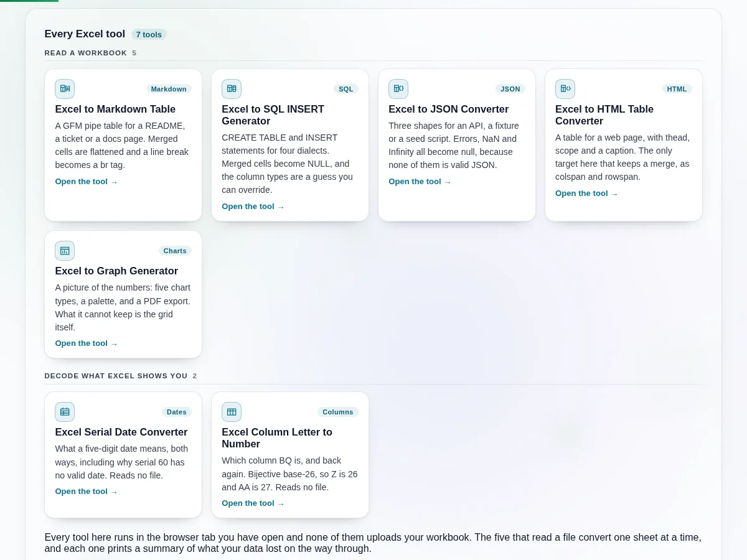Click the 'READ A WORKBOOK' section label

(86, 53)
